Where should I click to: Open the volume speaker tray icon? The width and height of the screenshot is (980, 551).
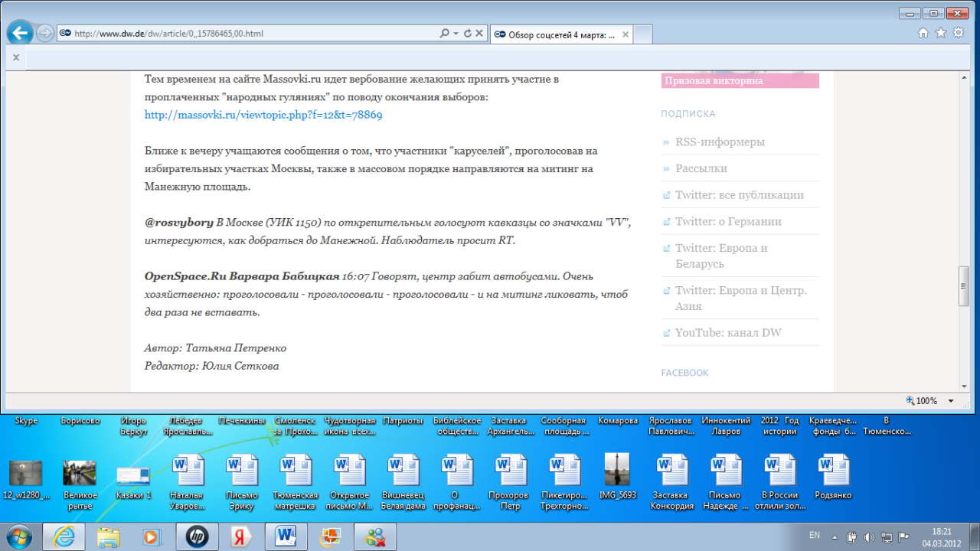[869, 536]
